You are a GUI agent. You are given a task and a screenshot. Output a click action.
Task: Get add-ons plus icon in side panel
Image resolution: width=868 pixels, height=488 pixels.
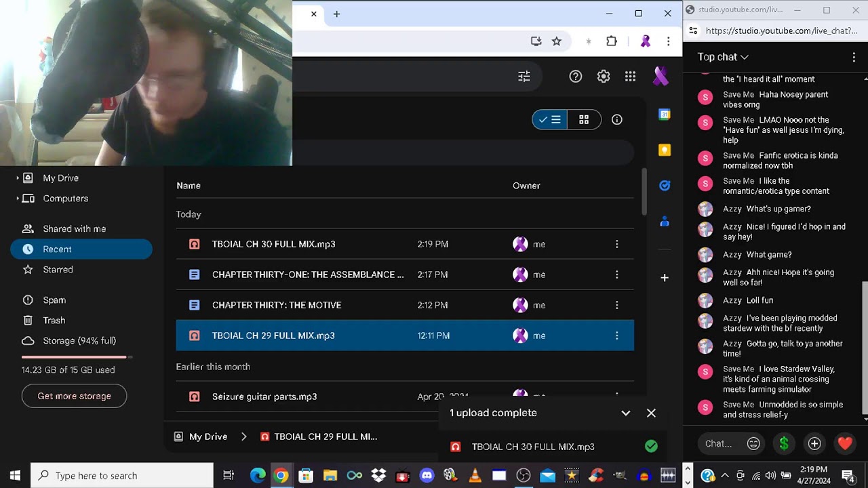tap(665, 277)
